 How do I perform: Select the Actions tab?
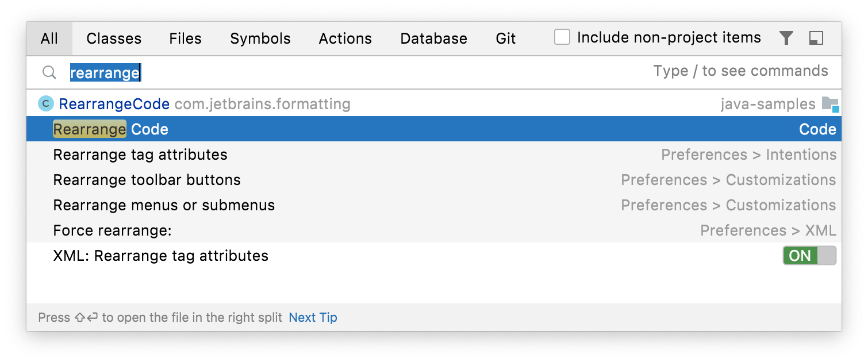pos(345,38)
